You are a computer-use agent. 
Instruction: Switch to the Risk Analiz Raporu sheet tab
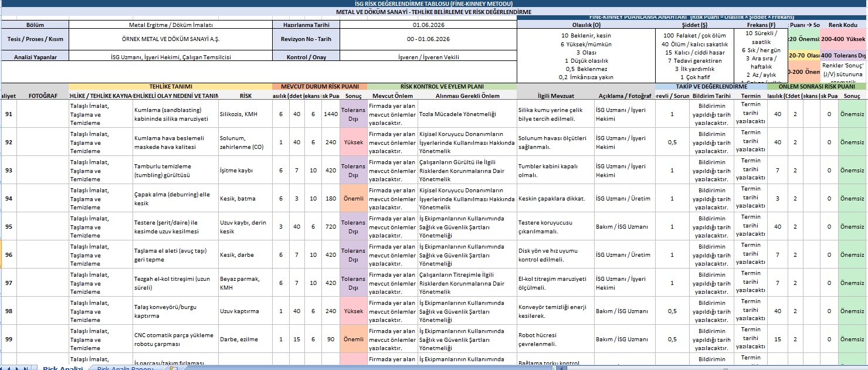click(125, 369)
